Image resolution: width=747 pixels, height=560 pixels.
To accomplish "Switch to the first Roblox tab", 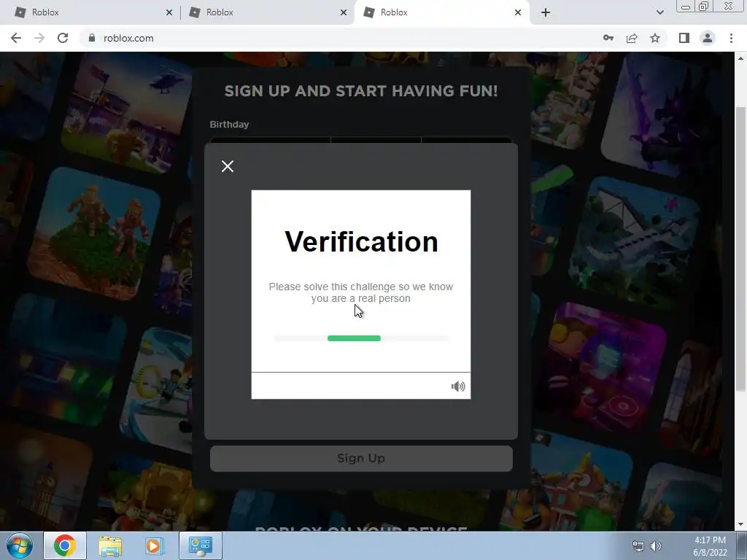I will (x=93, y=12).
